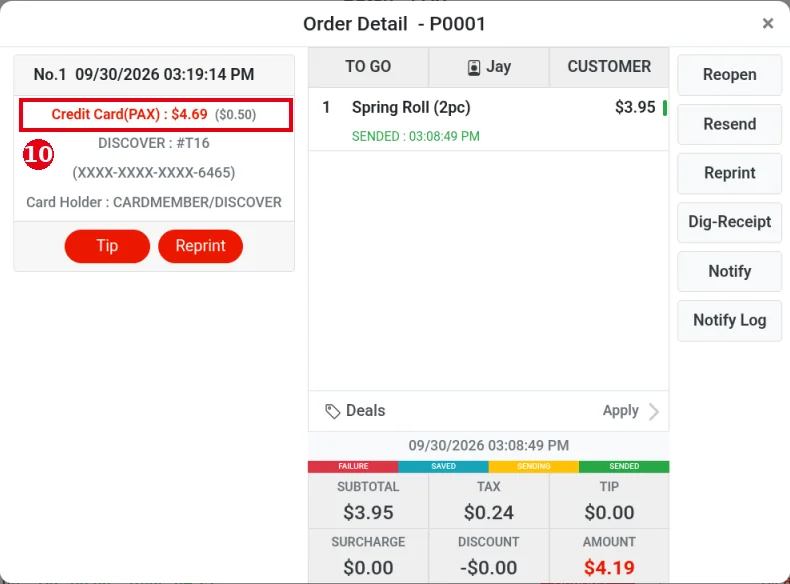The image size is (790, 584).
Task: Click the Card Holder name line
Action: tap(154, 202)
